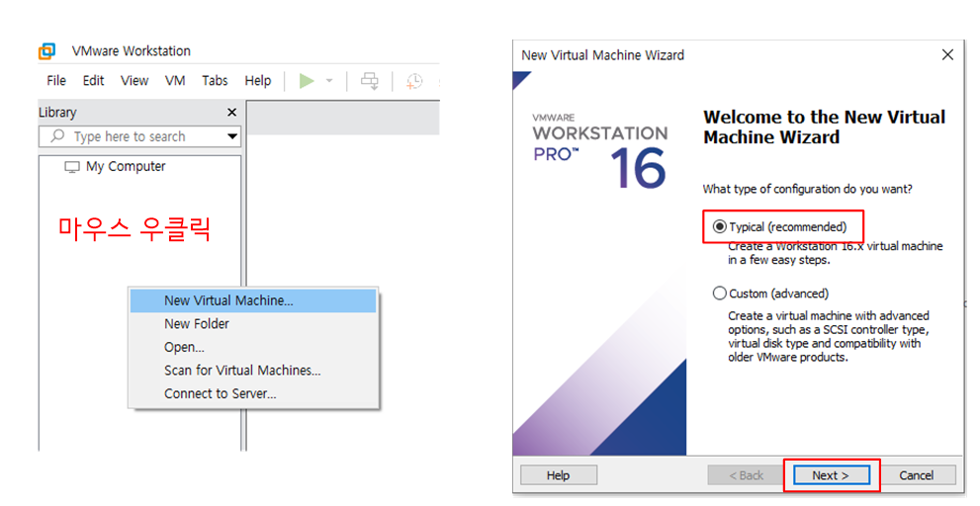Click the Library panel title
980x506 pixels.
tap(57, 113)
